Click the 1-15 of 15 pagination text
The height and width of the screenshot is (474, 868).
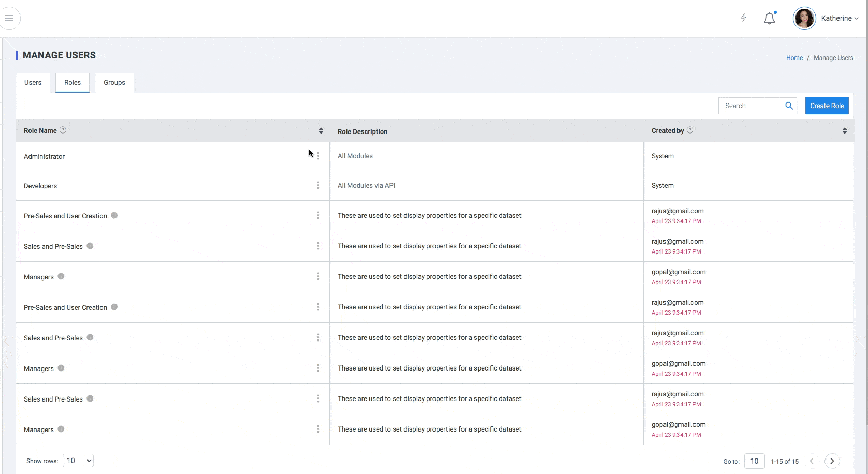pos(785,461)
